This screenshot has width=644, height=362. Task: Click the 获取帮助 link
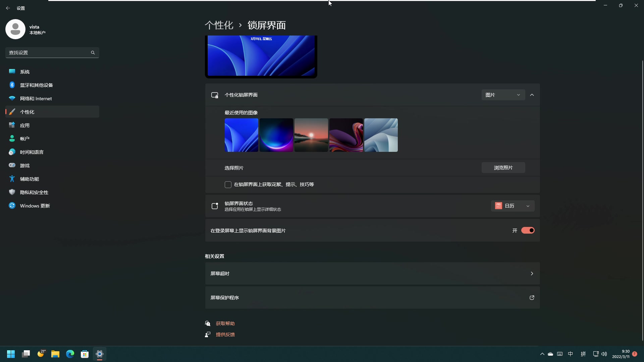coord(225,323)
